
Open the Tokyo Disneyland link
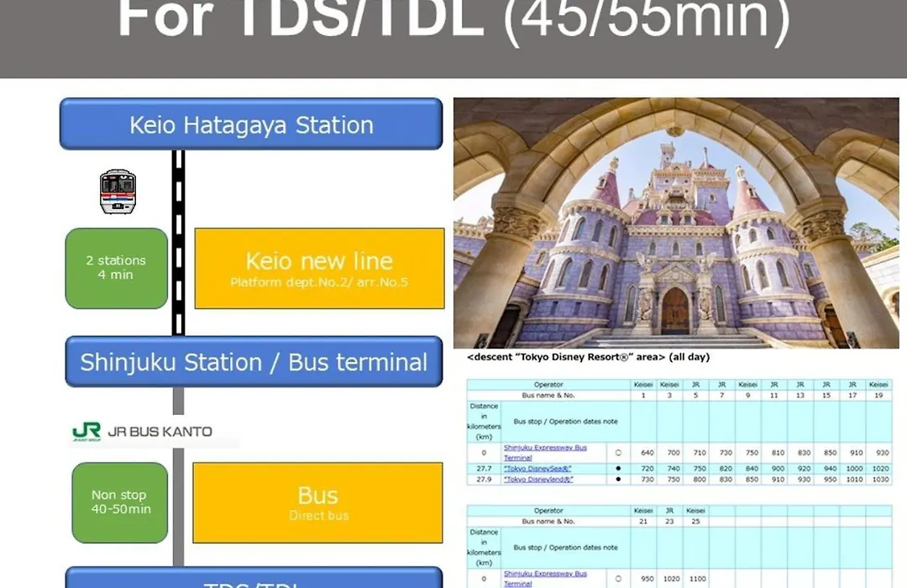538,479
